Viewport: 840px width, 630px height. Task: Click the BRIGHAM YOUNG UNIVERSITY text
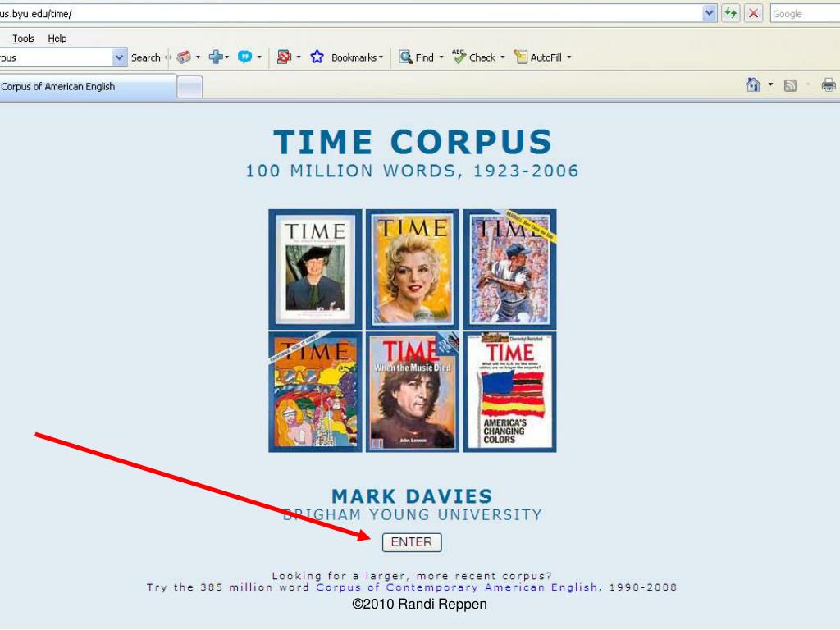click(413, 515)
